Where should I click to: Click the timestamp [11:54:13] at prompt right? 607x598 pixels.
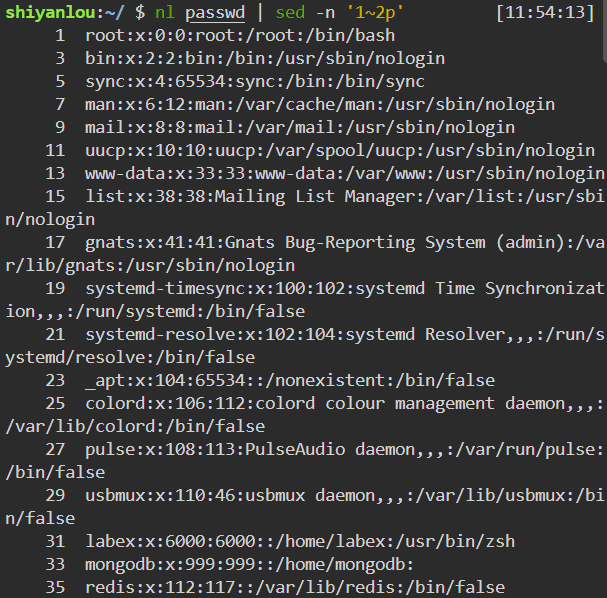[x=546, y=12]
